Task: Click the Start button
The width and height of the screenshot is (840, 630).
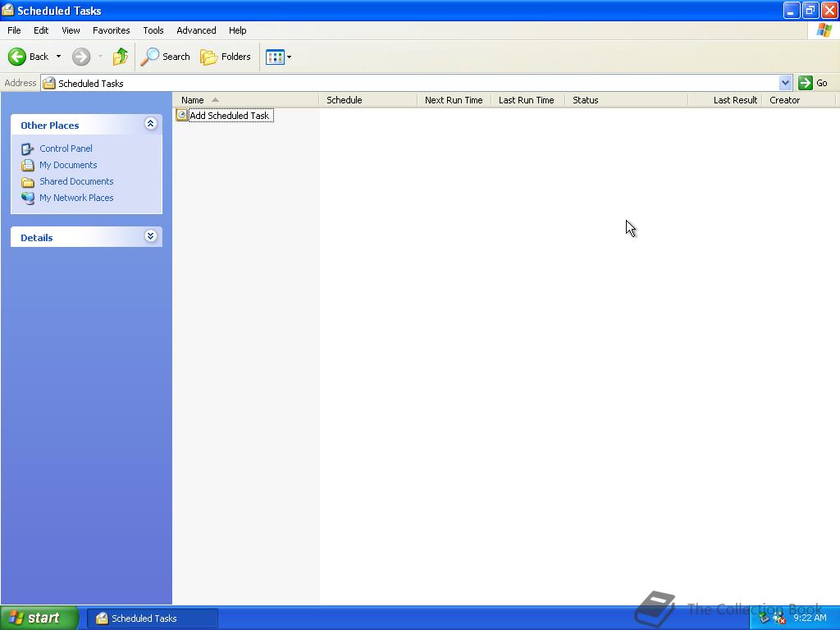Action: (x=39, y=618)
